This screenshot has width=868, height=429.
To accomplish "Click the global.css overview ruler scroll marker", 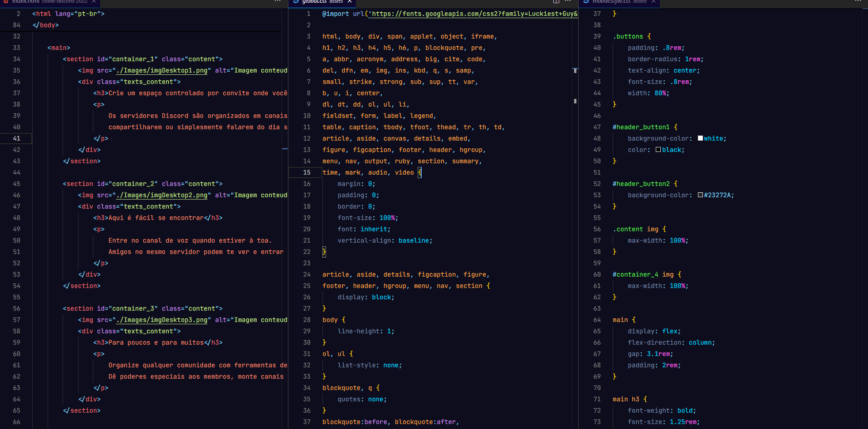I will [575, 71].
